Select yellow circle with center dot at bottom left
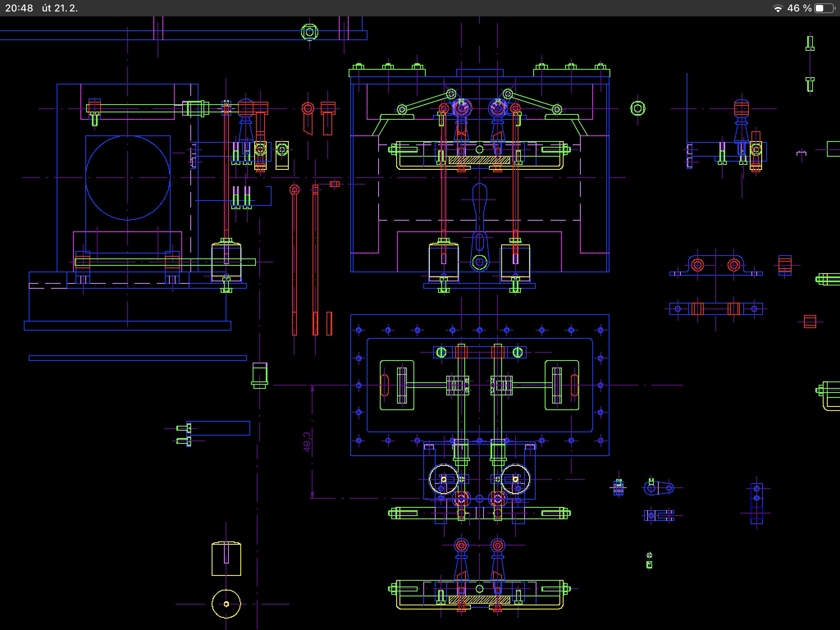840x630 pixels. pyautogui.click(x=226, y=604)
